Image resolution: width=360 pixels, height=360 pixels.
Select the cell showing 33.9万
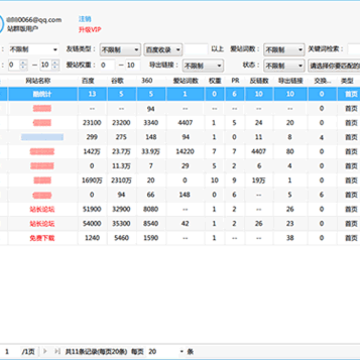151,151
